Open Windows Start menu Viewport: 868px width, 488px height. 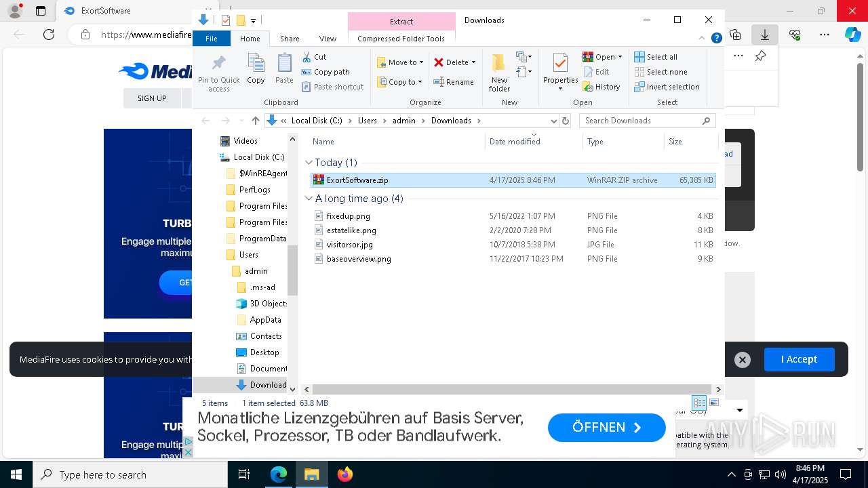(x=16, y=474)
